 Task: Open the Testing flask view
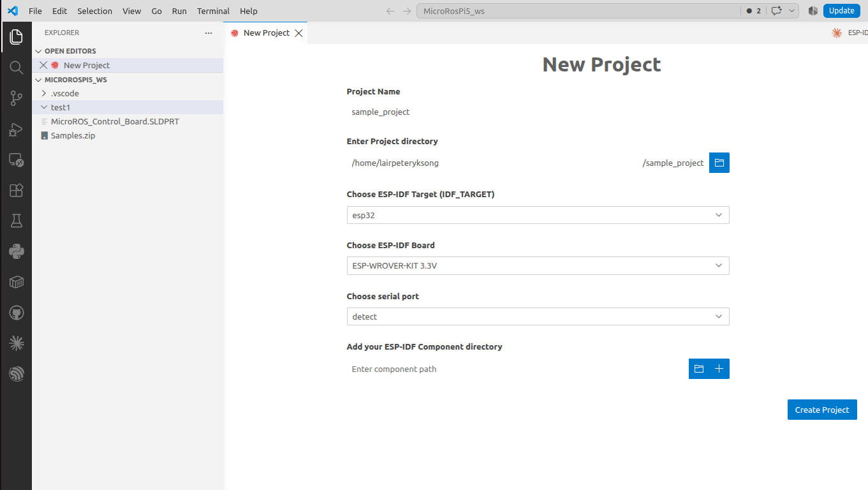[x=16, y=221]
